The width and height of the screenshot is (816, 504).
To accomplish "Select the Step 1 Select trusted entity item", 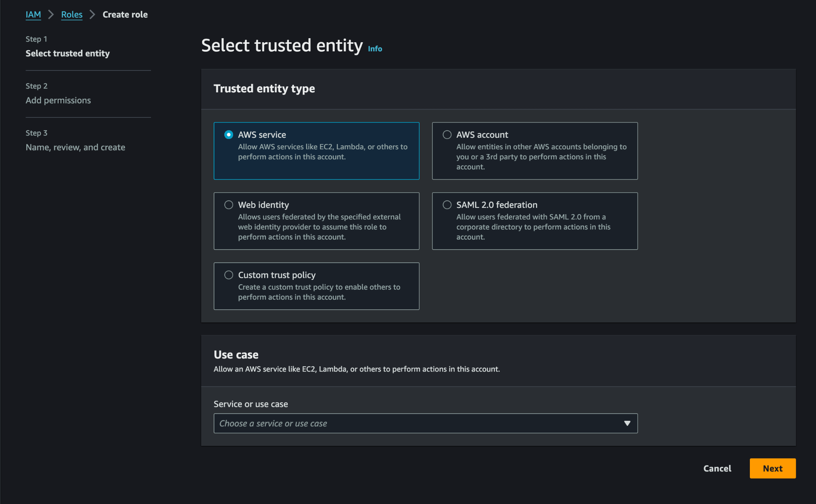I will (68, 53).
